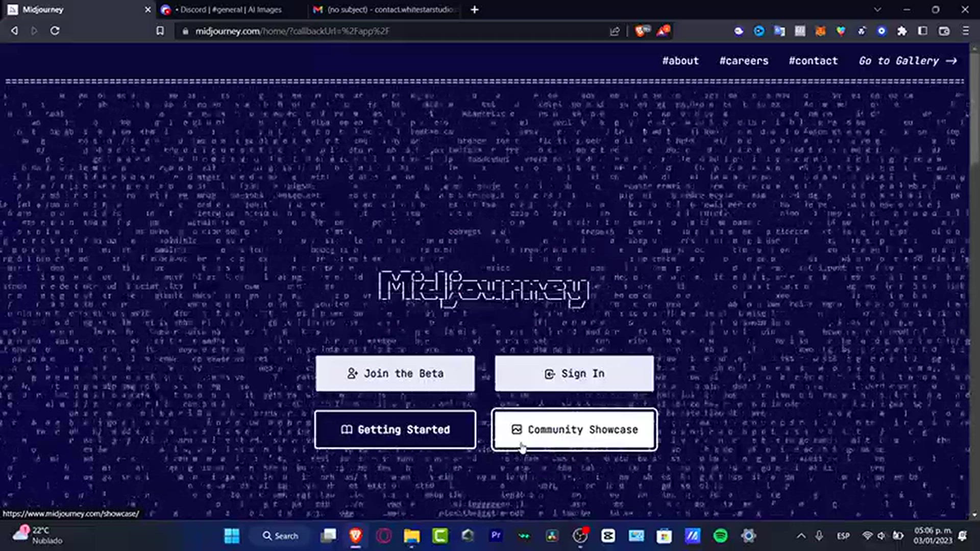Open the Brave Rewards triangle icon

point(663,31)
